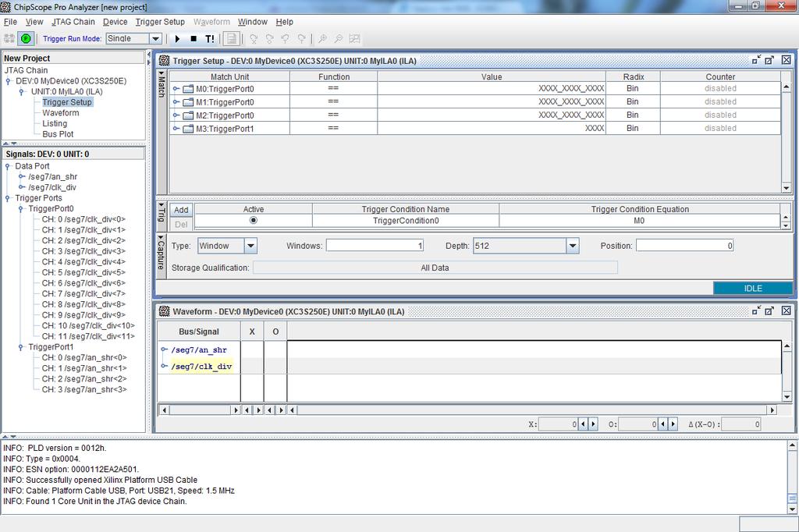Click the Windows count input field
The width and height of the screenshot is (799, 532).
pyautogui.click(x=375, y=246)
